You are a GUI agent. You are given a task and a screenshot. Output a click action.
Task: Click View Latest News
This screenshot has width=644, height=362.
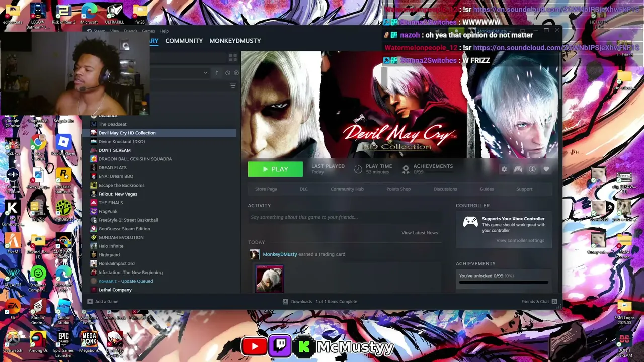(420, 233)
